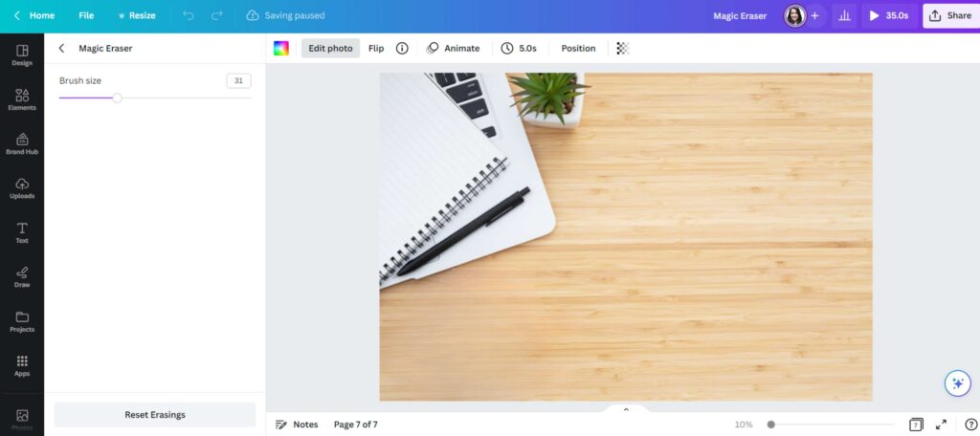980x436 pixels.
Task: Open the Design panel in sidebar
Action: pos(22,54)
